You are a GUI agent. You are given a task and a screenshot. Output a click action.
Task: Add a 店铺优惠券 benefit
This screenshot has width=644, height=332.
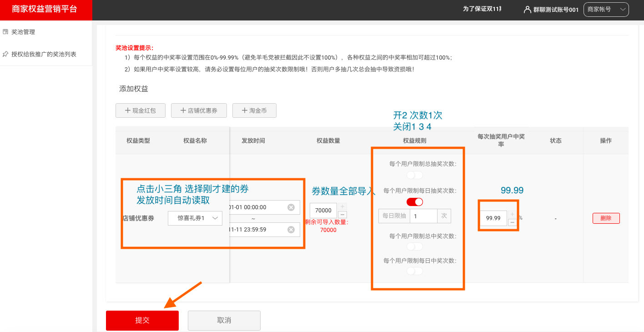click(x=198, y=111)
